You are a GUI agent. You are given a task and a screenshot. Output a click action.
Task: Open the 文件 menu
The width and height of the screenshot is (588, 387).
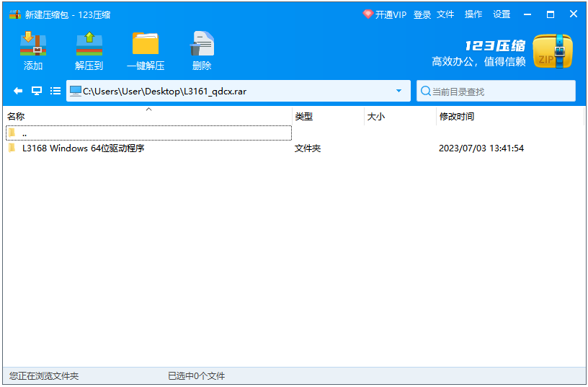(445, 14)
